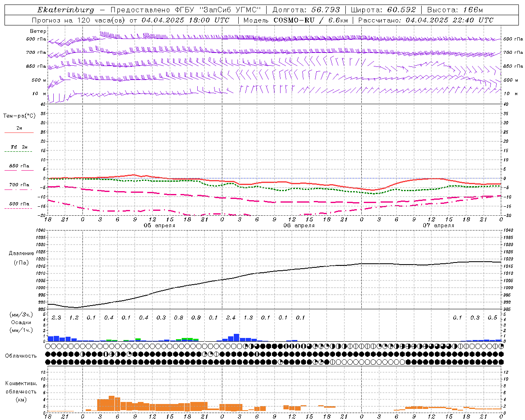Click the 'Конвективн.' convective cloud label
Viewport: 525px width, 420px height.
click(21, 383)
